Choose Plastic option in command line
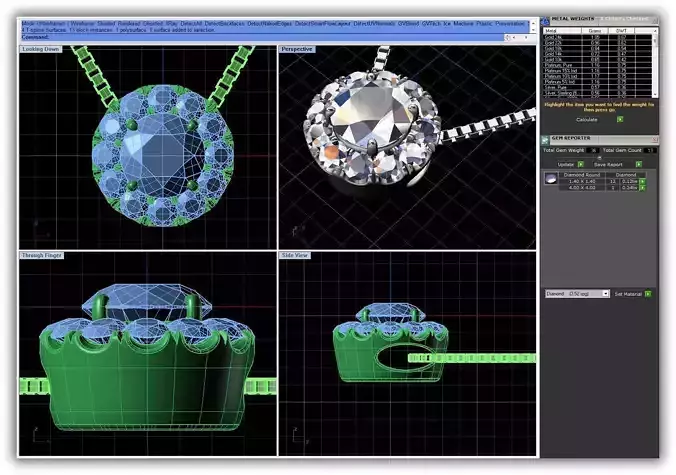Image resolution: width=676 pixels, height=475 pixels. (484, 24)
